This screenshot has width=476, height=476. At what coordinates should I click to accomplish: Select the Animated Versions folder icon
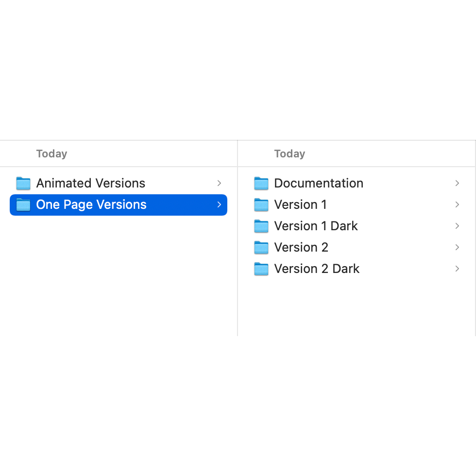coord(23,184)
